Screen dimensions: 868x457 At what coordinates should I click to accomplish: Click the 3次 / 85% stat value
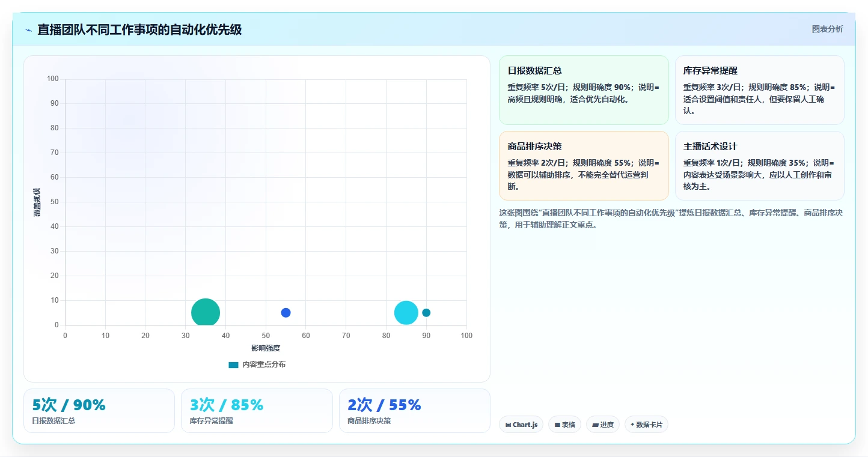(227, 405)
